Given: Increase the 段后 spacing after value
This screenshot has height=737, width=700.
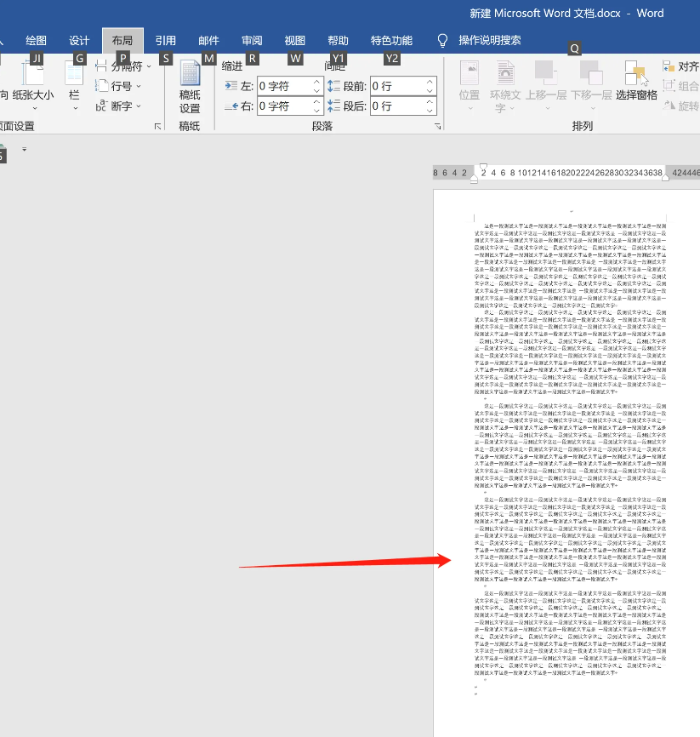Looking at the screenshot, I should click(430, 102).
